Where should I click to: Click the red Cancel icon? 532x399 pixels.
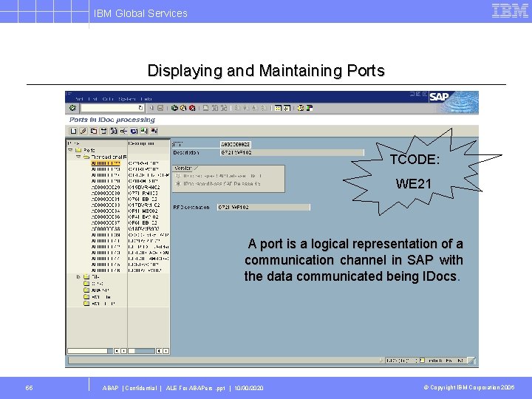click(192, 108)
